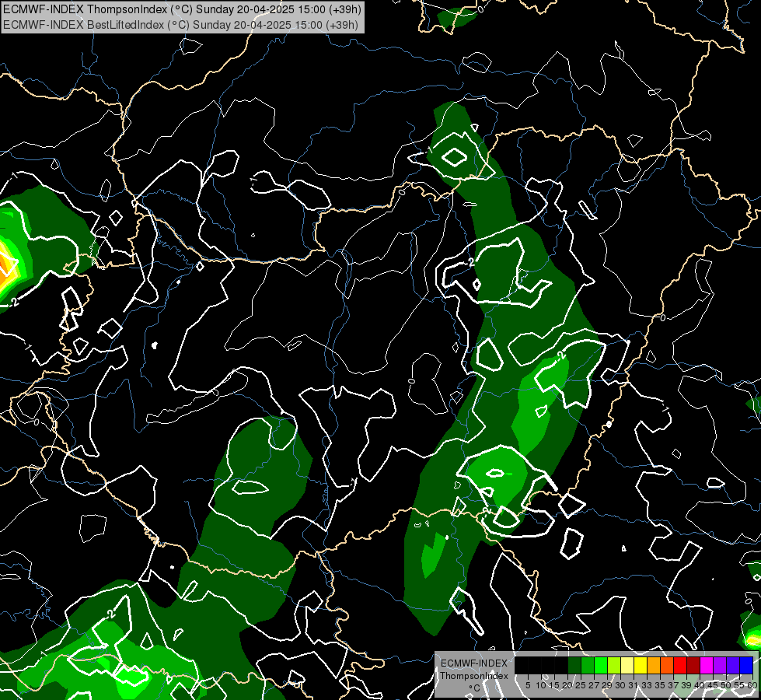The height and width of the screenshot is (700, 761).
Task: Select the medium green 25-27 legend swatch
Action: [588, 666]
